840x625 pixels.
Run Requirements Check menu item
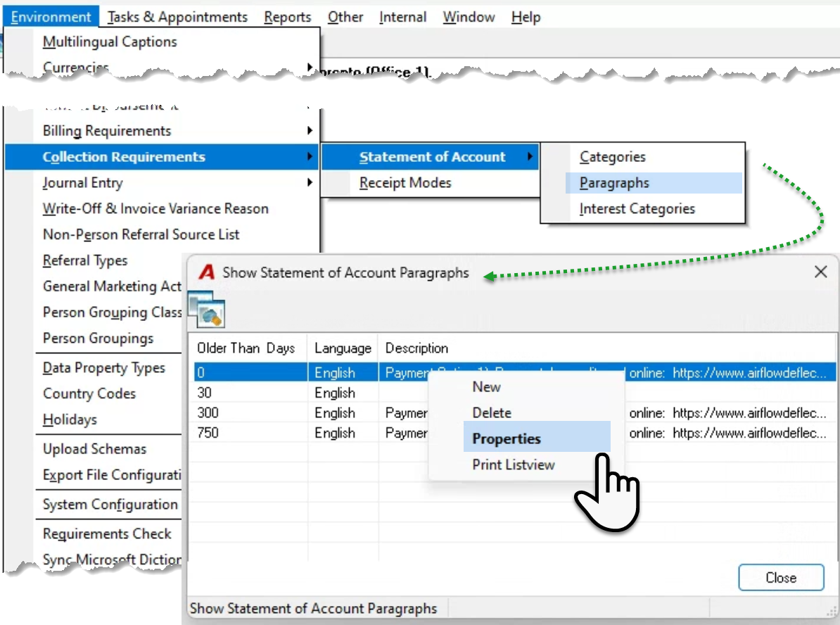point(94,534)
